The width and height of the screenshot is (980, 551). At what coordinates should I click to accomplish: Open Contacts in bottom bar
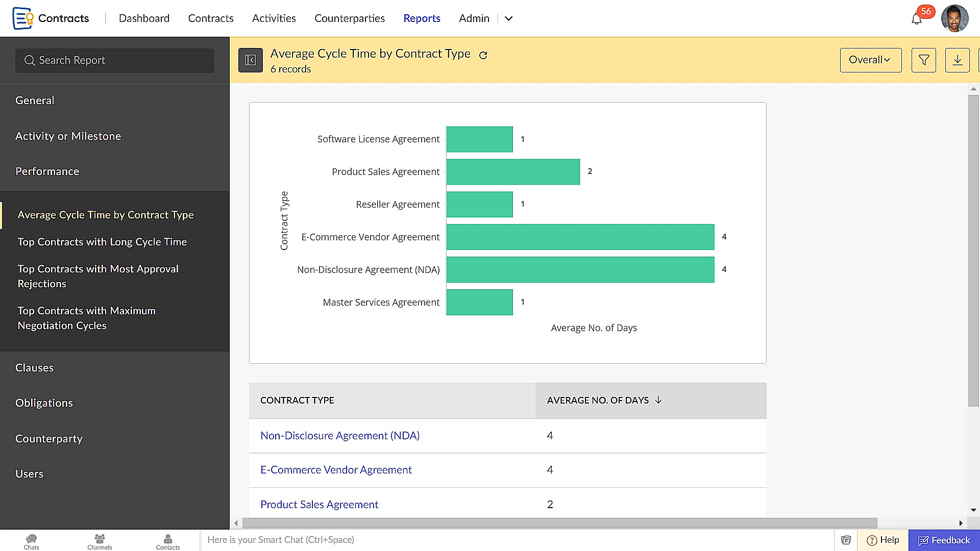coord(168,541)
